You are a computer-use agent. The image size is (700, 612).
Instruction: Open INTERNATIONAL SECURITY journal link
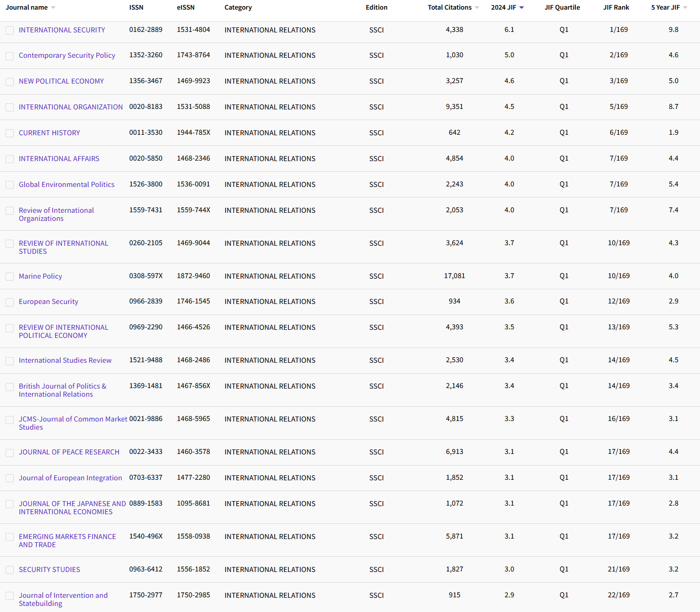click(62, 30)
